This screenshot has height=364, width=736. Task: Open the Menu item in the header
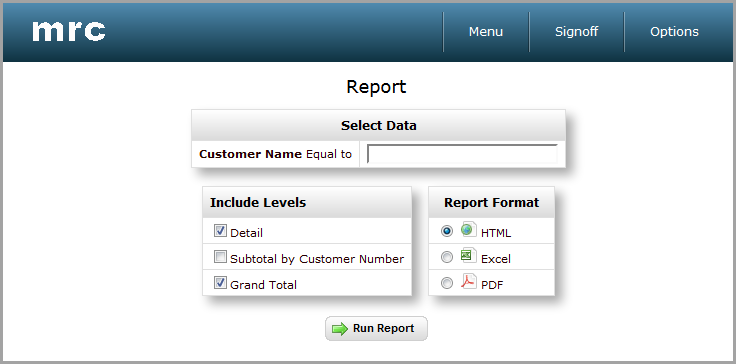tap(486, 31)
